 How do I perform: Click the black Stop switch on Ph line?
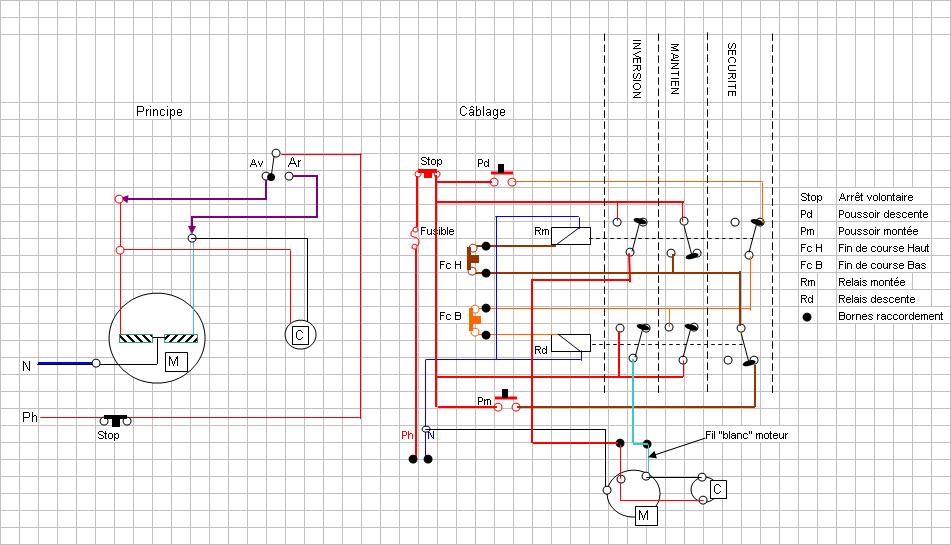115,420
